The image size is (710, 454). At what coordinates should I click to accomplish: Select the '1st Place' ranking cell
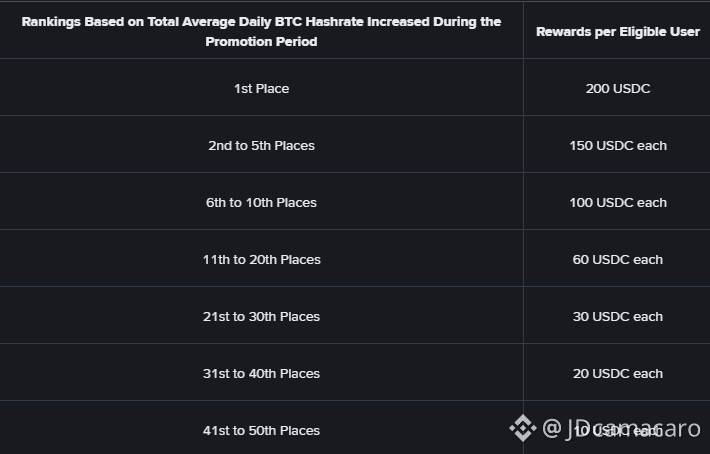(261, 89)
